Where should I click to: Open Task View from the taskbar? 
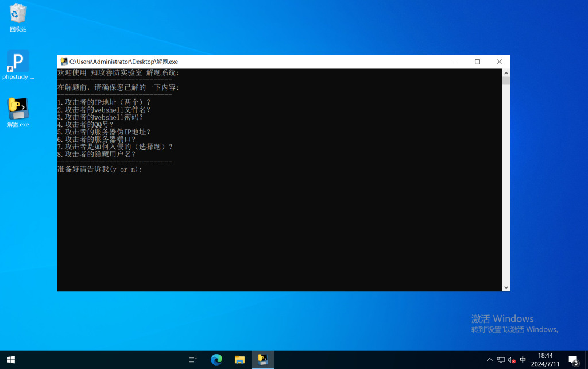point(193,360)
